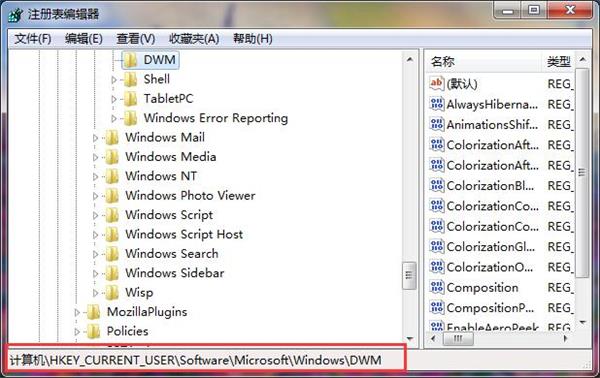Expand the Policies key
Viewport: 600px width, 378px height.
tap(77, 332)
